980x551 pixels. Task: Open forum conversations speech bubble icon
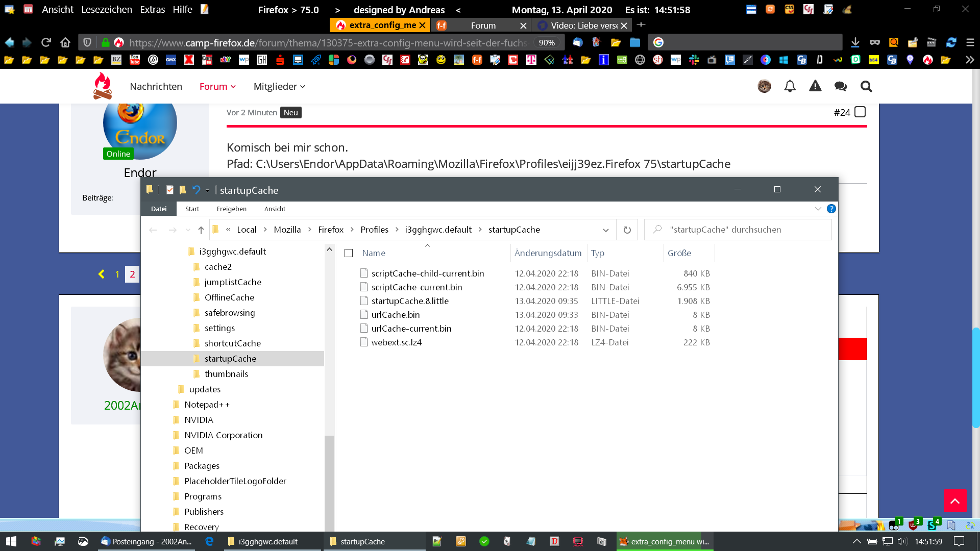click(x=840, y=86)
